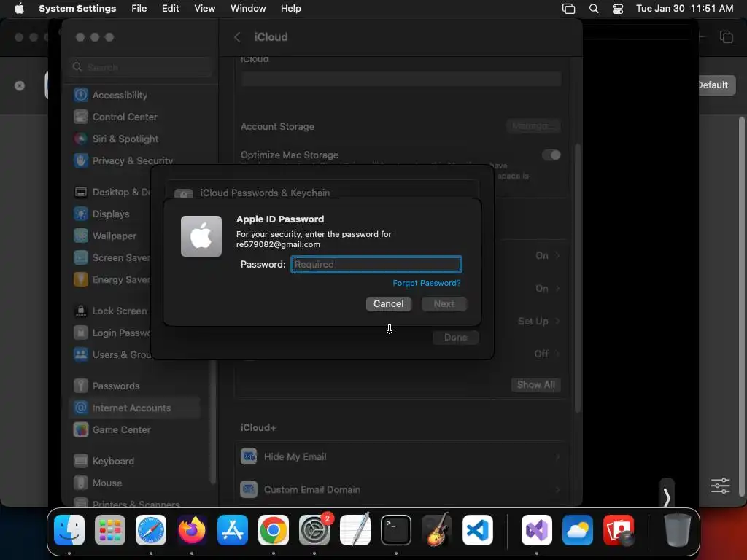Click Next in the password dialog

click(444, 304)
